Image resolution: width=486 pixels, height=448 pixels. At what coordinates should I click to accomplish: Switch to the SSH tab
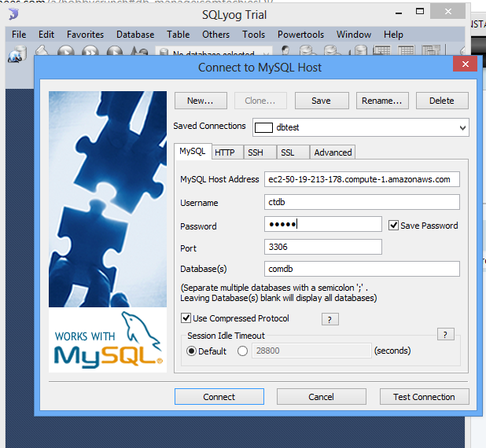260,152
